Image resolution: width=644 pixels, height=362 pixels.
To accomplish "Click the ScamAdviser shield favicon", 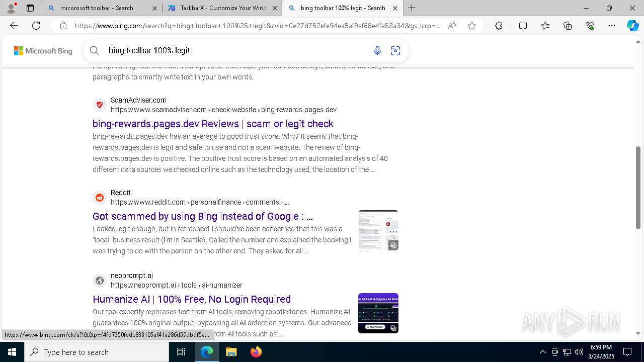I will [x=100, y=105].
